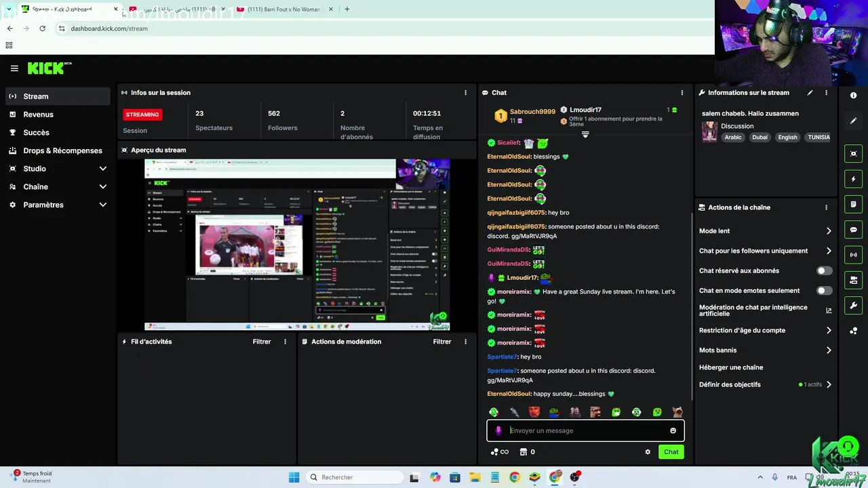Click the three dots icon at the right sidebar bottom

pyautogui.click(x=853, y=331)
